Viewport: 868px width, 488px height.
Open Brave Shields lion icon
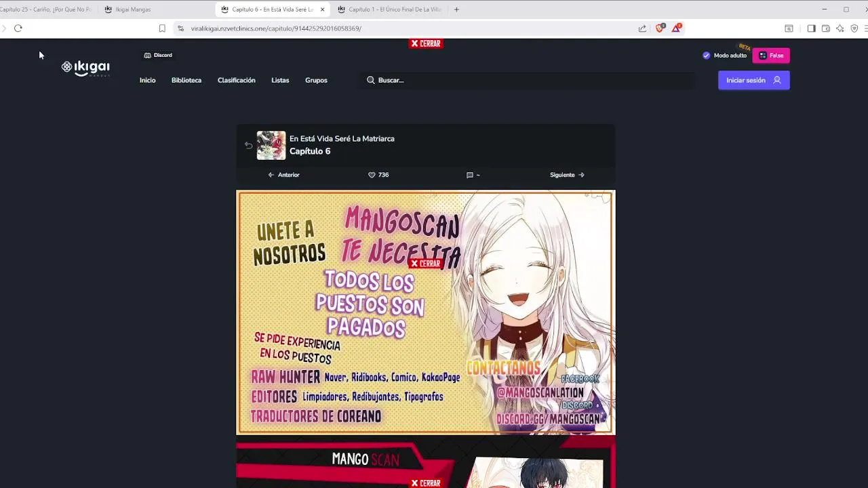(660, 28)
